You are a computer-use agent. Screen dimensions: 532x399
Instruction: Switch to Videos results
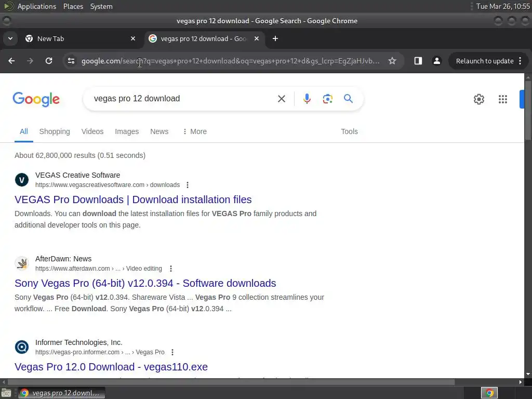point(92,131)
